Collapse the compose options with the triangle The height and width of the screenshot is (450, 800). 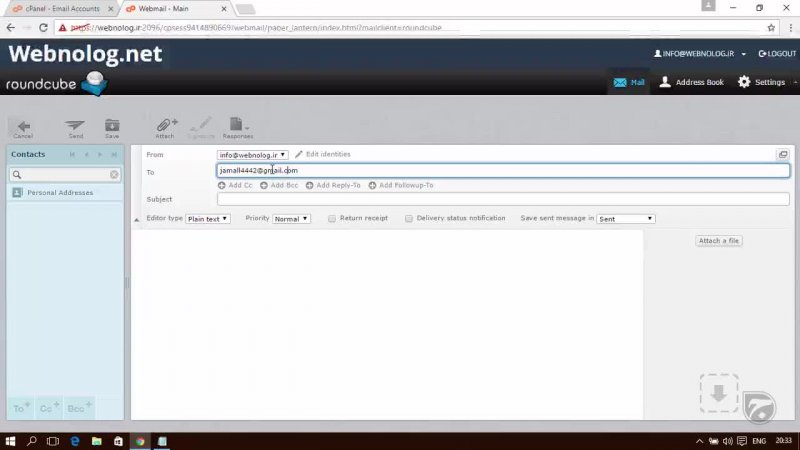pyautogui.click(x=137, y=218)
